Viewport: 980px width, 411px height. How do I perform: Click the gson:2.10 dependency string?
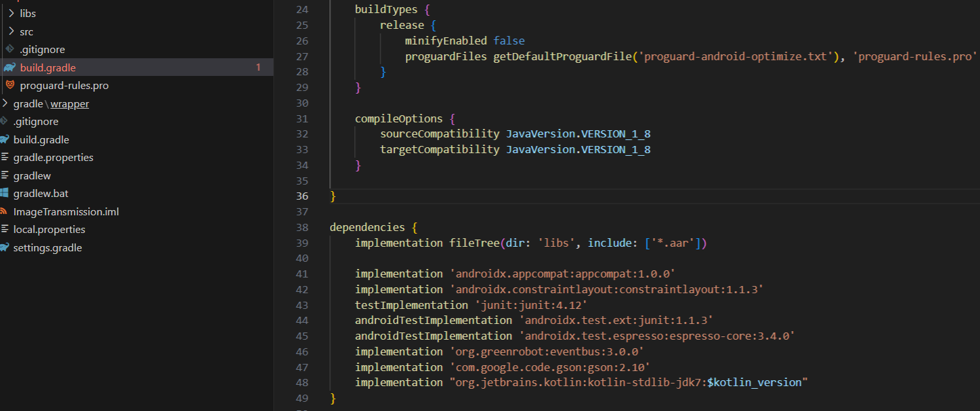(x=550, y=367)
